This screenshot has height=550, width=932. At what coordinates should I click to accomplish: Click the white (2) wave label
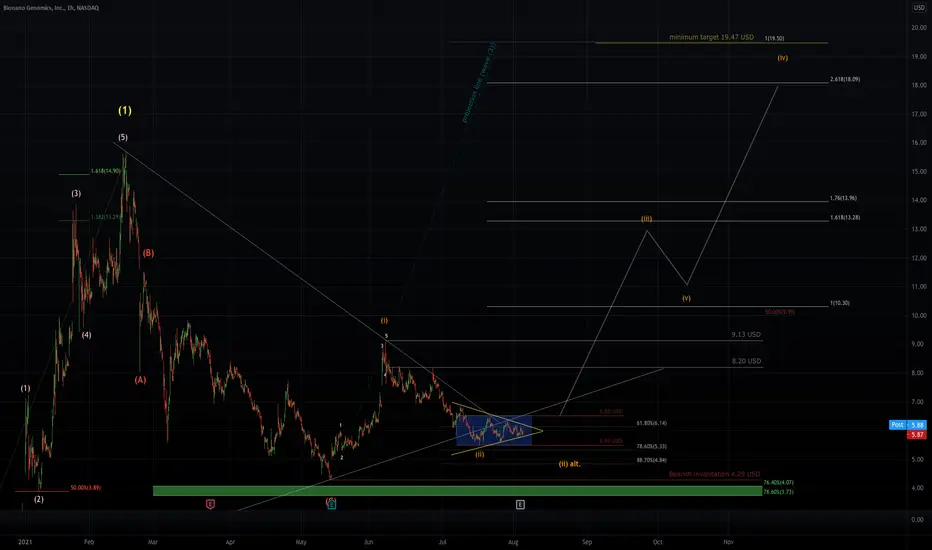[39, 499]
